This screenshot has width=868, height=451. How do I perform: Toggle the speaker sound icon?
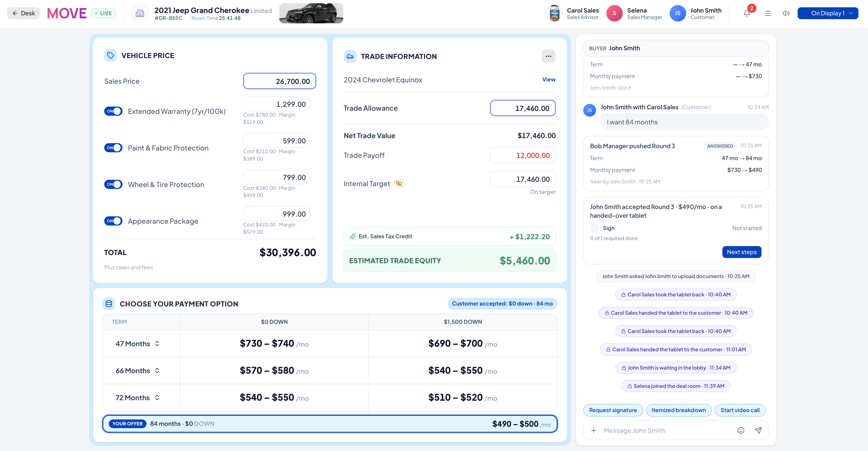pyautogui.click(x=786, y=13)
